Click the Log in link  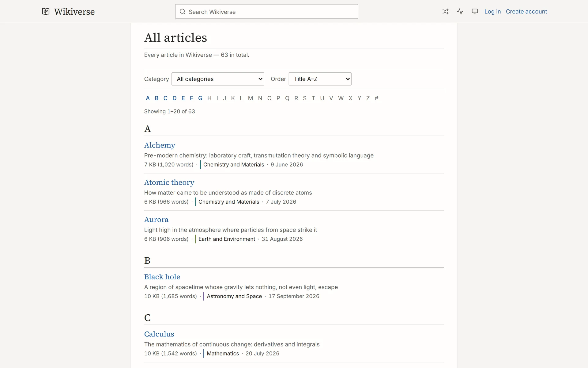coord(492,12)
